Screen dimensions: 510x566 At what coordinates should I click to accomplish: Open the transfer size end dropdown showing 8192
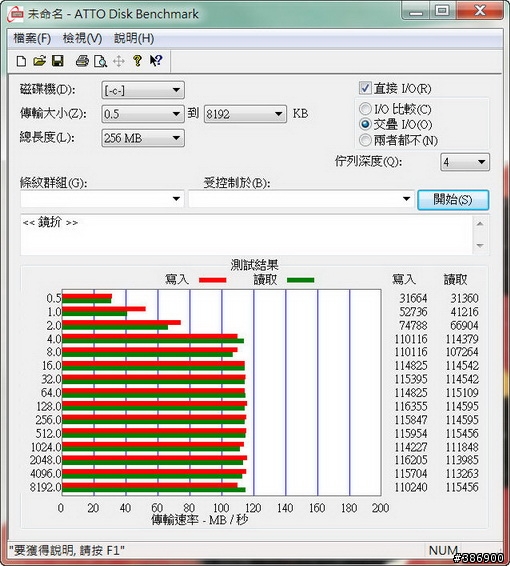(x=245, y=114)
